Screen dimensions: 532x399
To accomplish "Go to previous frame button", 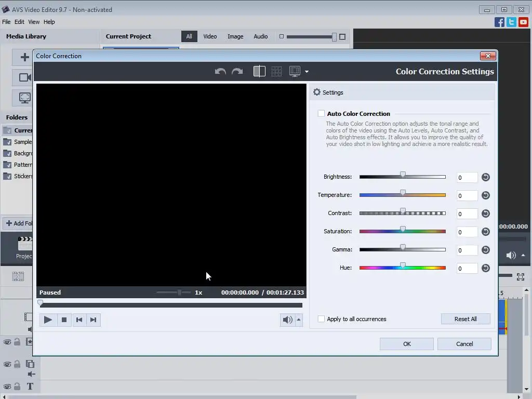I will click(x=79, y=320).
